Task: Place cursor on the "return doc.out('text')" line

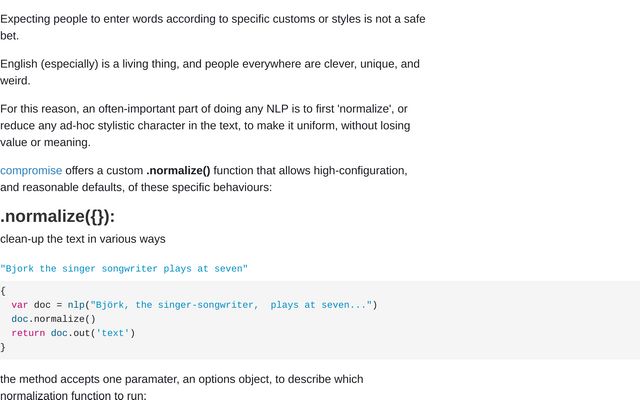Action: coord(73,333)
